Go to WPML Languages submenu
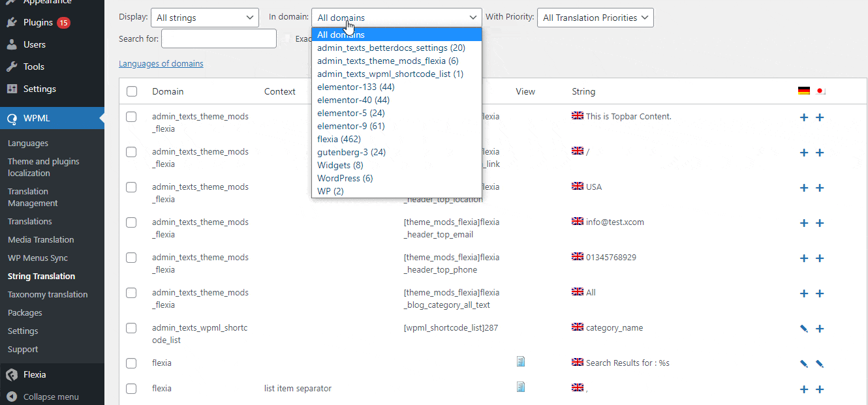The width and height of the screenshot is (868, 405). tap(28, 143)
